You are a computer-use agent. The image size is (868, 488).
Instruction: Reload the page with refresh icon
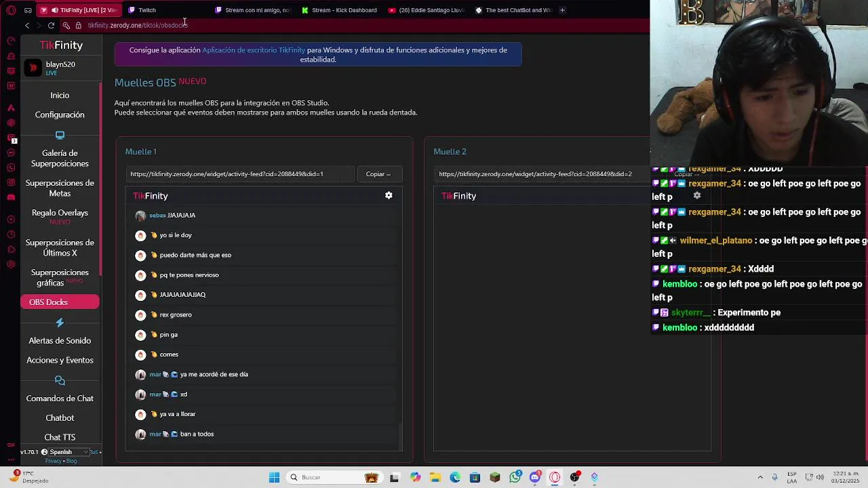[51, 25]
